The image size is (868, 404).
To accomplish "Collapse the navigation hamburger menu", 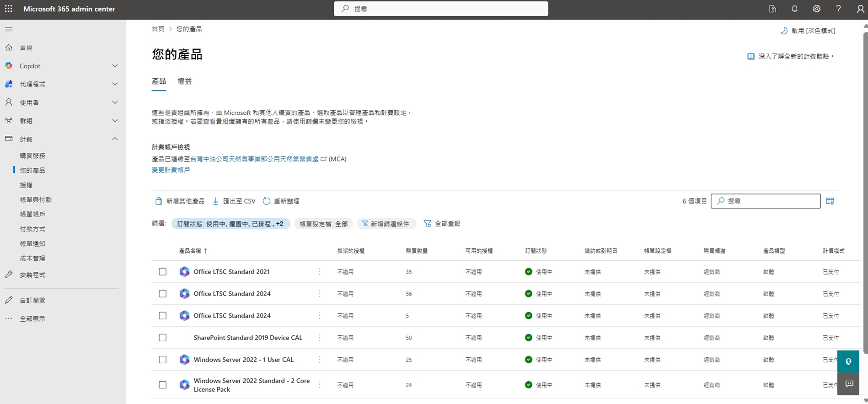I will coord(9,29).
